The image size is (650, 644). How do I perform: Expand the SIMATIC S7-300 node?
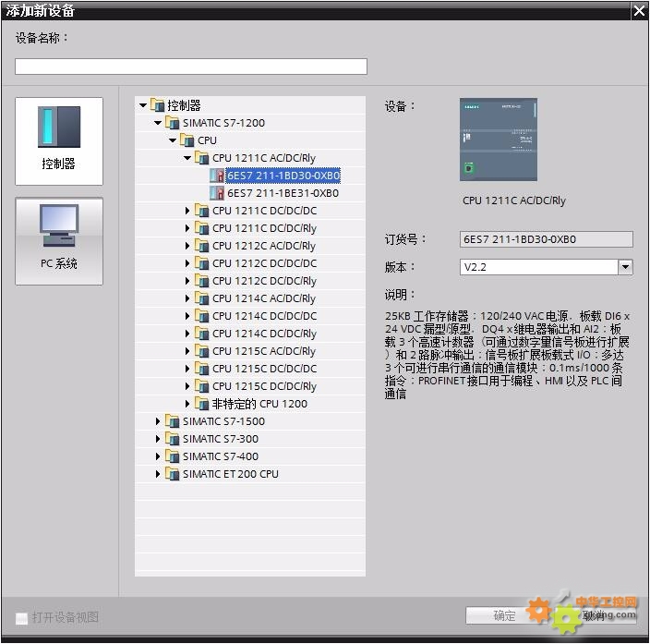[158, 439]
